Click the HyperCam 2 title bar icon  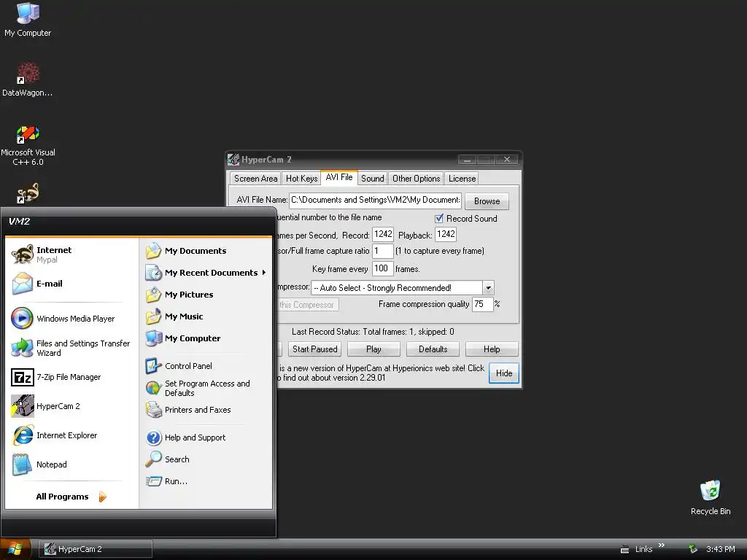233,160
